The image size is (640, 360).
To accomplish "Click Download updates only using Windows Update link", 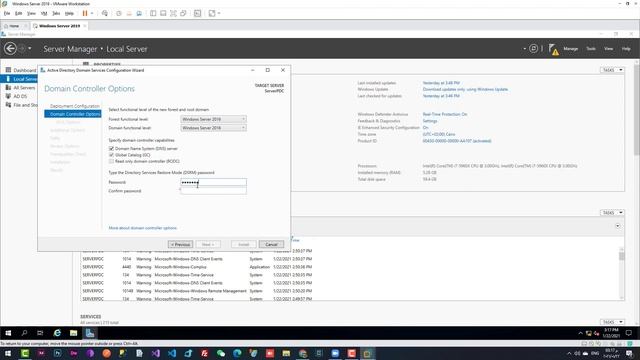I will pos(465,89).
